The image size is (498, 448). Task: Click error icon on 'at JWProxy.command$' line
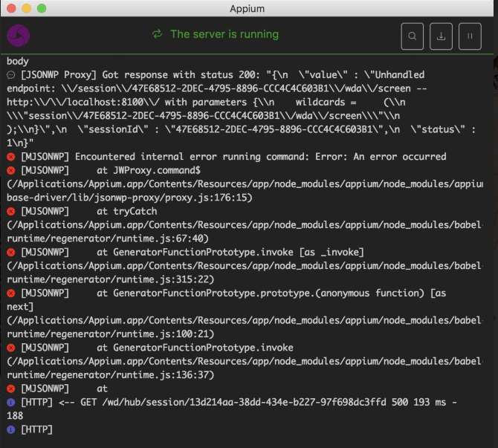pos(11,170)
